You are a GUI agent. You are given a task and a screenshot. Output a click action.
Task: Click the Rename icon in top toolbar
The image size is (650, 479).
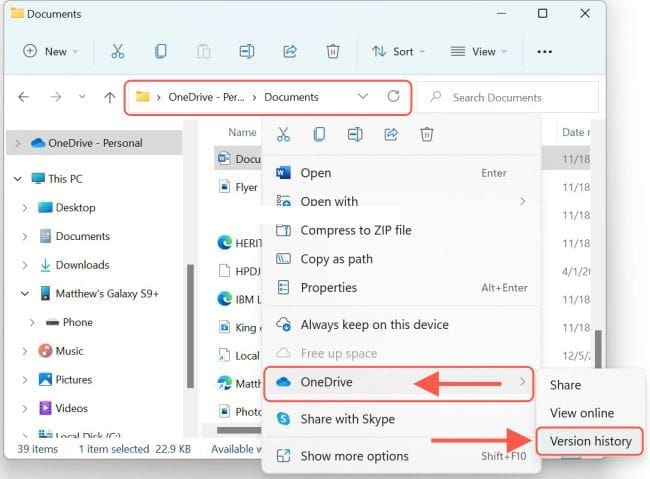click(247, 51)
